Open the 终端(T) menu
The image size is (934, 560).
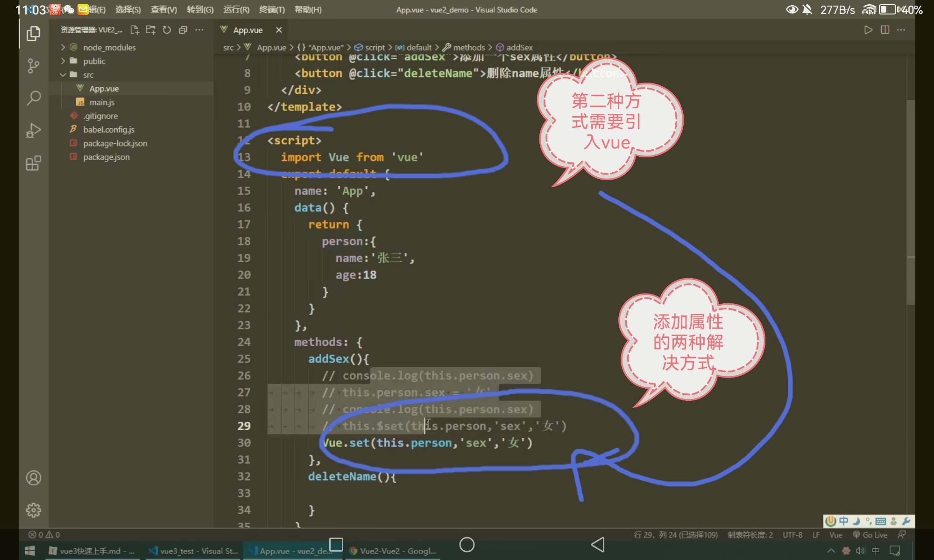[x=272, y=9]
